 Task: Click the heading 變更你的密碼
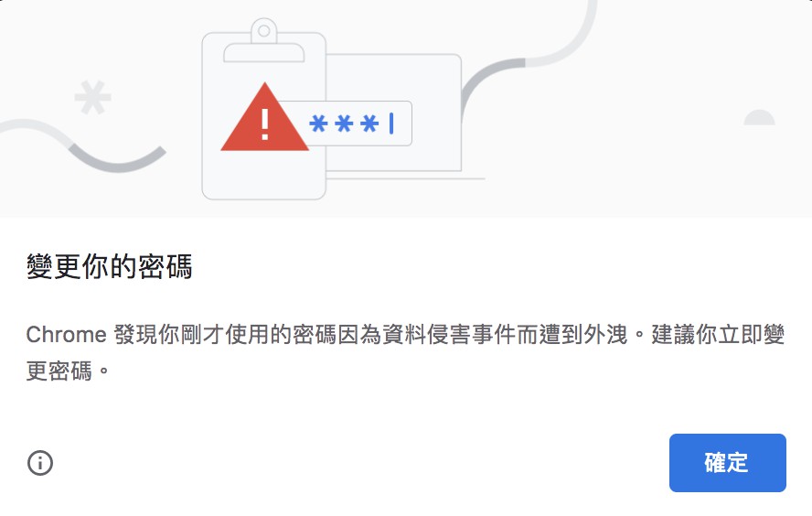click(109, 266)
